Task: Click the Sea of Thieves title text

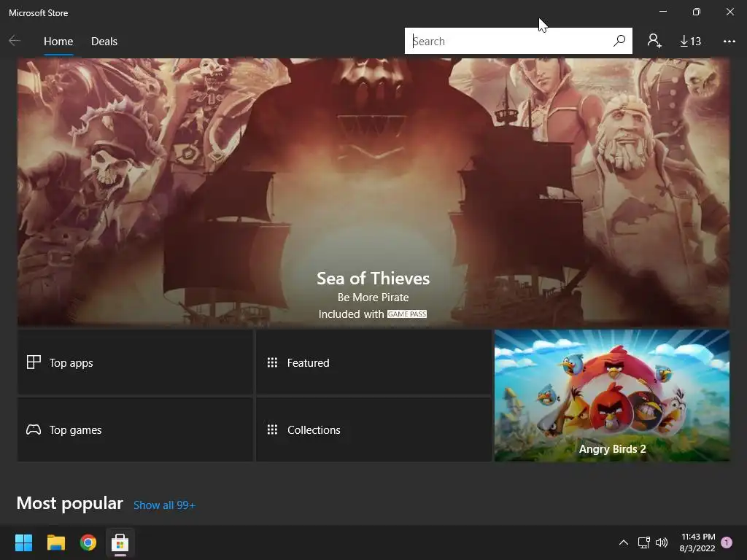Action: point(373,279)
